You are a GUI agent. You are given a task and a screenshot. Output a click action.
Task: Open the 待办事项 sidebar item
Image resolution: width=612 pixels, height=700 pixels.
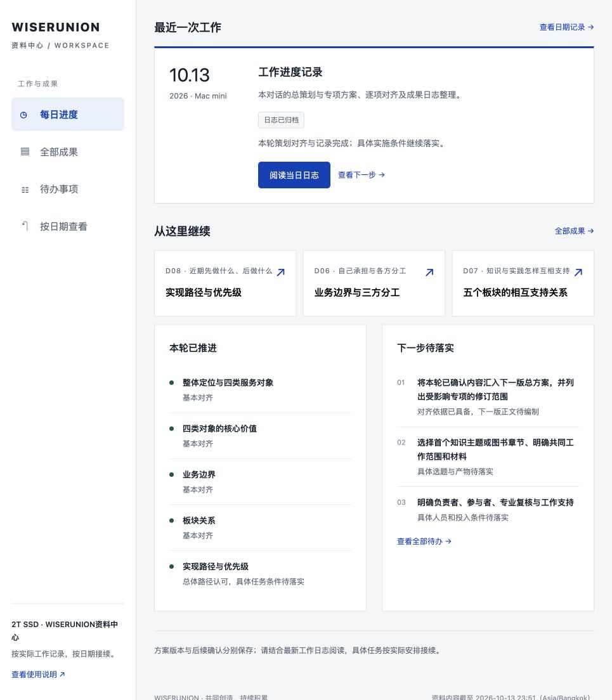click(68, 190)
